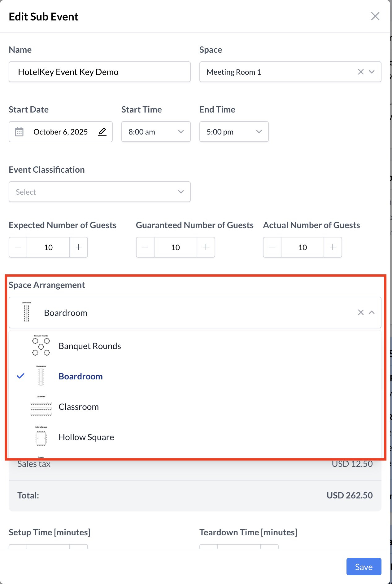
Task: Collapse the Space Arrangement dropdown
Action: coord(372,312)
